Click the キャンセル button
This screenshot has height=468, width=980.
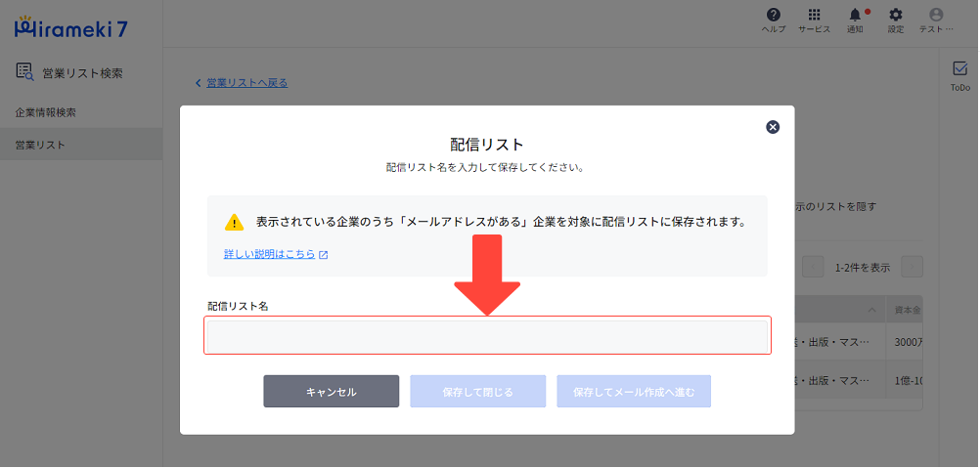332,391
